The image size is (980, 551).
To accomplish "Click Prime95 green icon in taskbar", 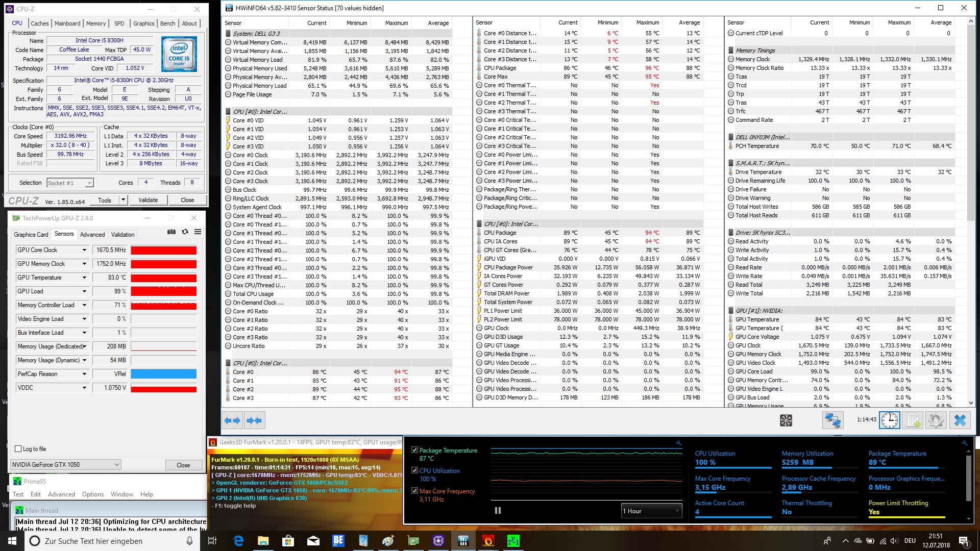I will (513, 541).
